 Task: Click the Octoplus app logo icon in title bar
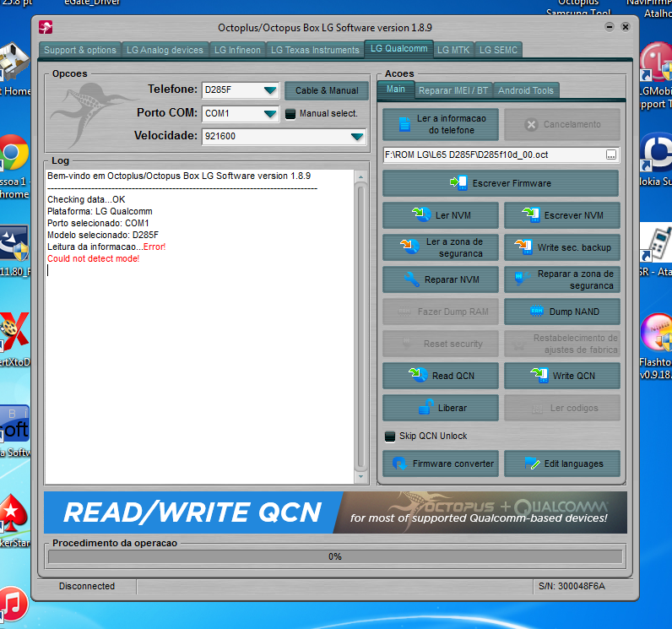pyautogui.click(x=46, y=27)
